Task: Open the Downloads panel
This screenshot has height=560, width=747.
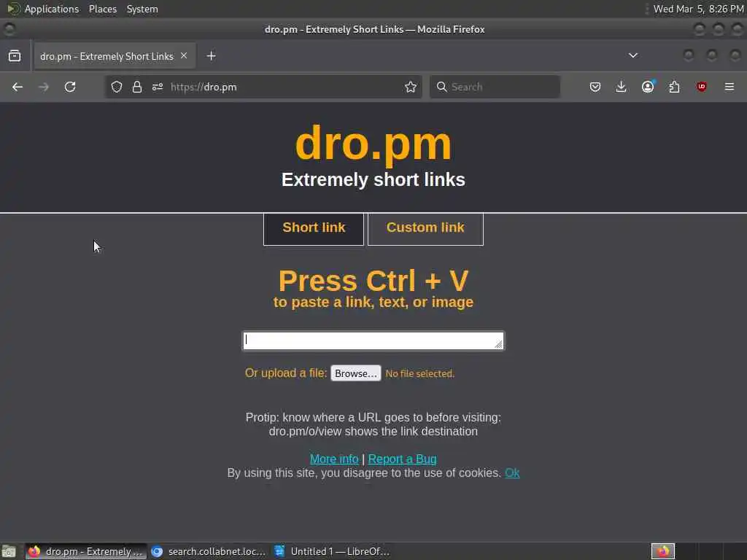Action: [x=622, y=87]
